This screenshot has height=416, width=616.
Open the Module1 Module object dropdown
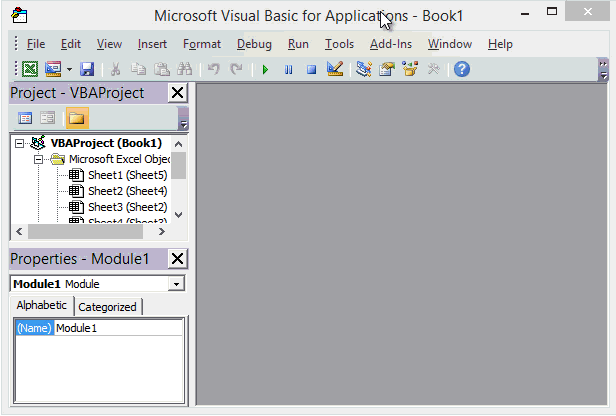coord(176,284)
